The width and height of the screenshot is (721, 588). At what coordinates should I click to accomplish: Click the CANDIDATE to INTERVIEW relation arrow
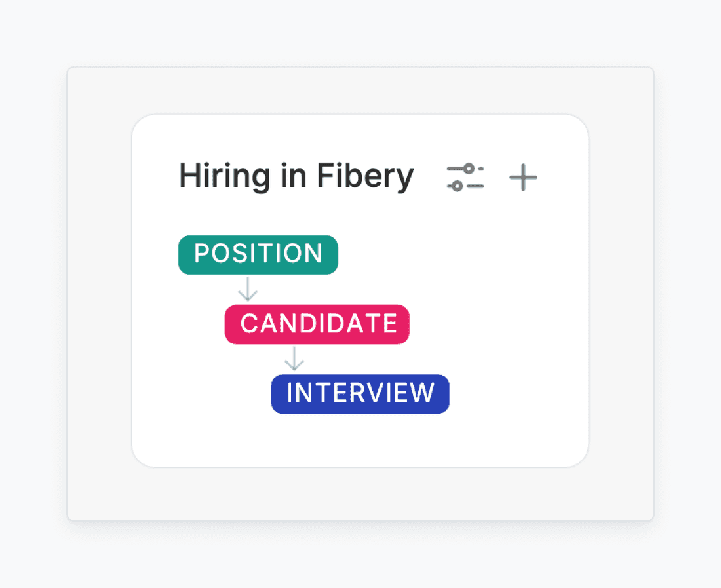click(294, 359)
